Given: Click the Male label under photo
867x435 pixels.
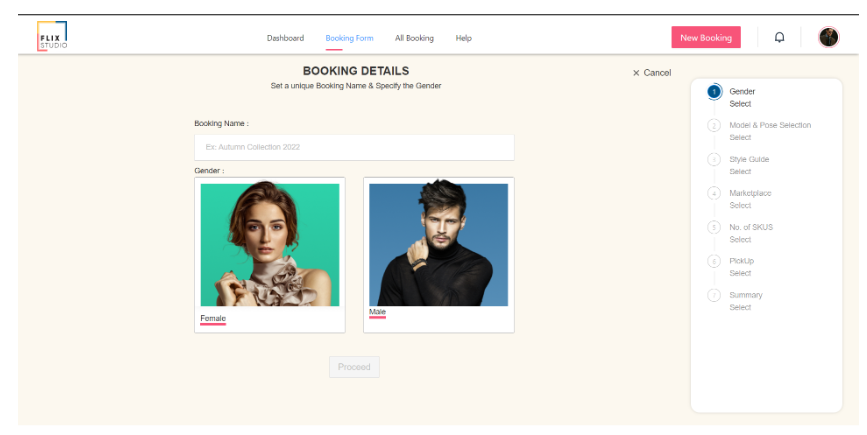Looking at the screenshot, I should [378, 312].
